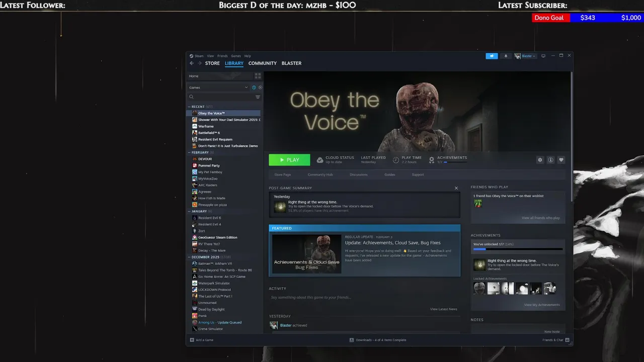This screenshot has width=644, height=362.
Task: Collapse the FEBRUARY category
Action: pyautogui.click(x=189, y=152)
